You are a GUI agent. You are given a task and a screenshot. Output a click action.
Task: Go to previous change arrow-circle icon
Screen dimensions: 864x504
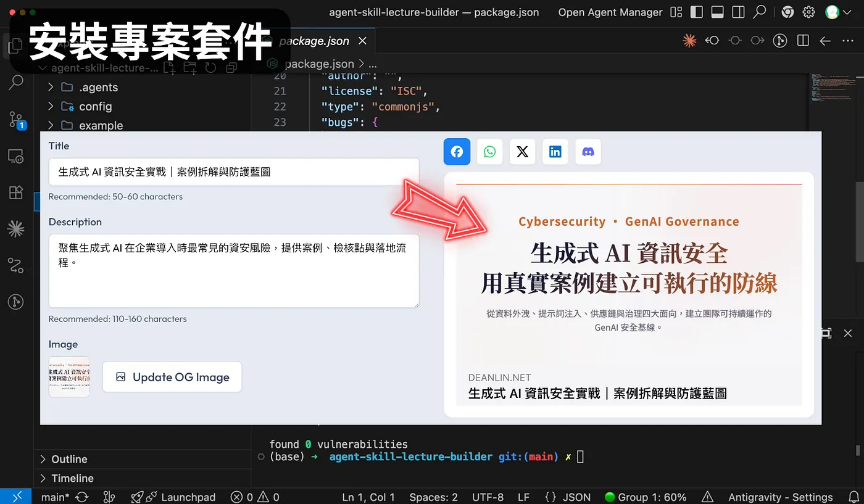point(712,41)
